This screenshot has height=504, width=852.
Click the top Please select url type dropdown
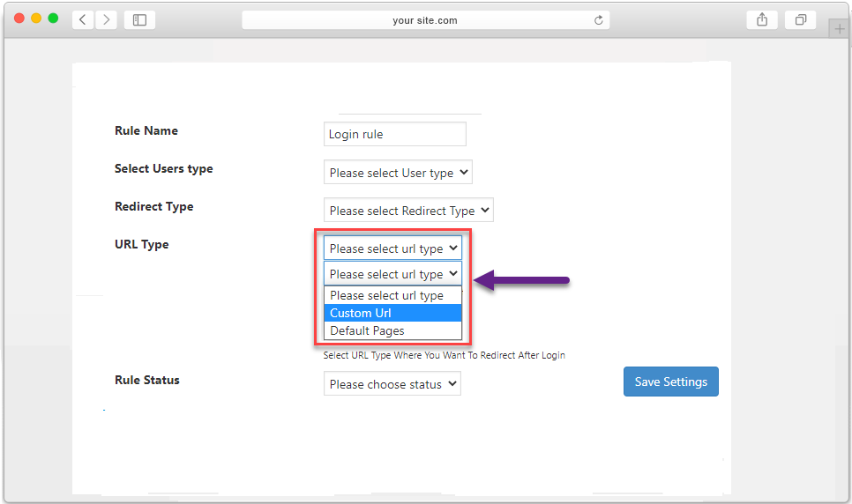click(392, 248)
